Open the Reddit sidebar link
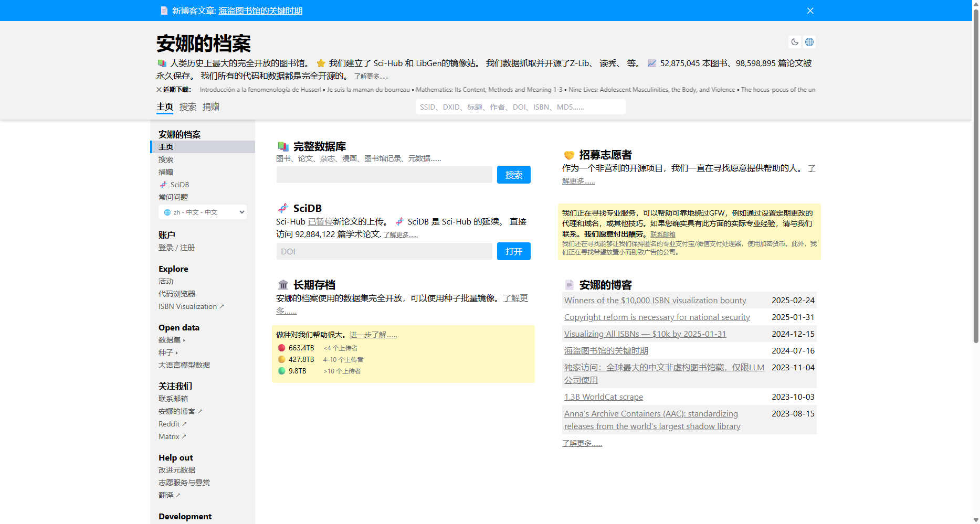This screenshot has width=980, height=524. click(173, 424)
